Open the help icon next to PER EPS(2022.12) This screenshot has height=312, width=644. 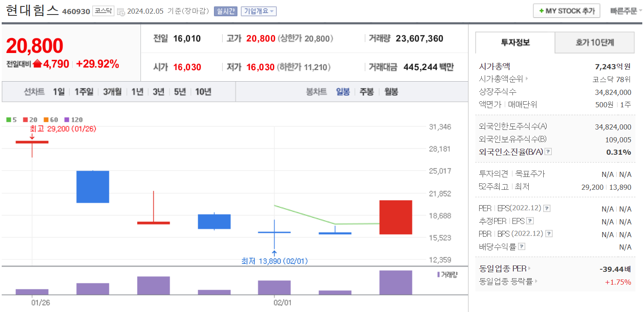click(547, 208)
